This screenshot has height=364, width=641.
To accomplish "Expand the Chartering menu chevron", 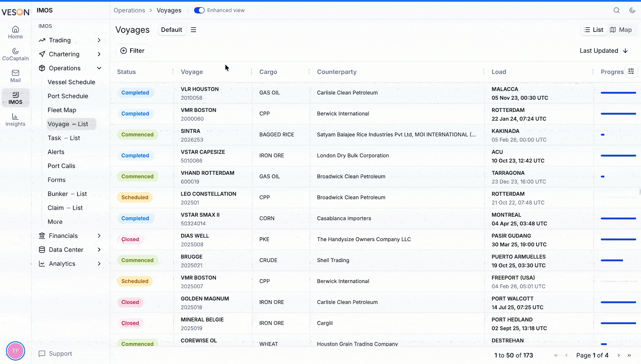I will pos(99,54).
